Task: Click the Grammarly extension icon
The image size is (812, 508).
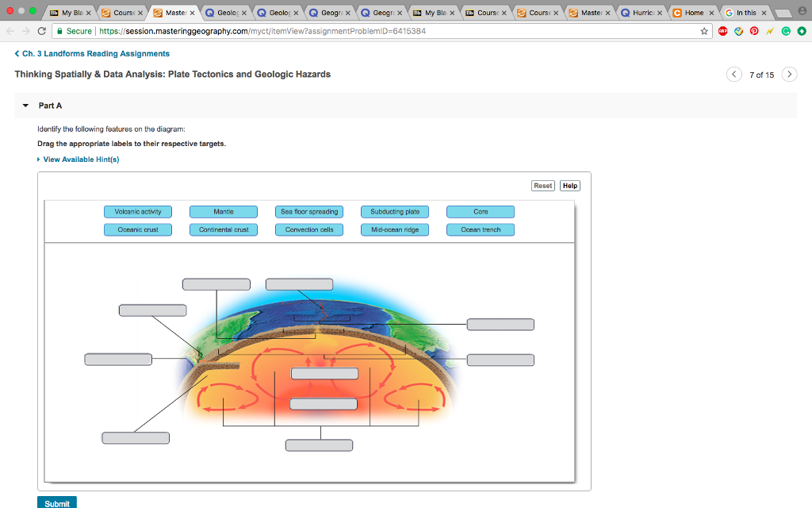Action: pyautogui.click(x=785, y=31)
